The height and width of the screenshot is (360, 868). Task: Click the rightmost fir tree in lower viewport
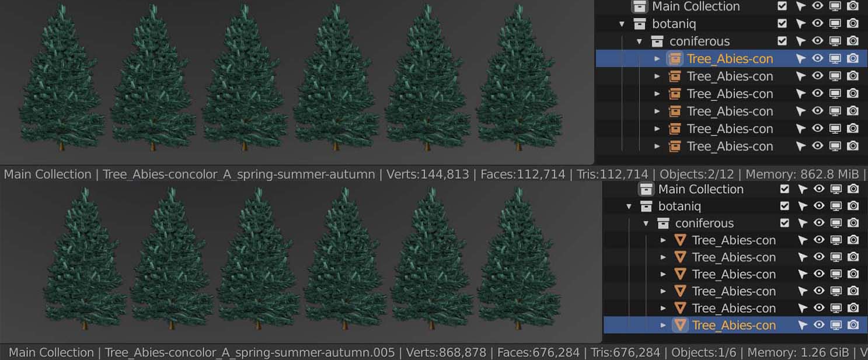coord(518,263)
